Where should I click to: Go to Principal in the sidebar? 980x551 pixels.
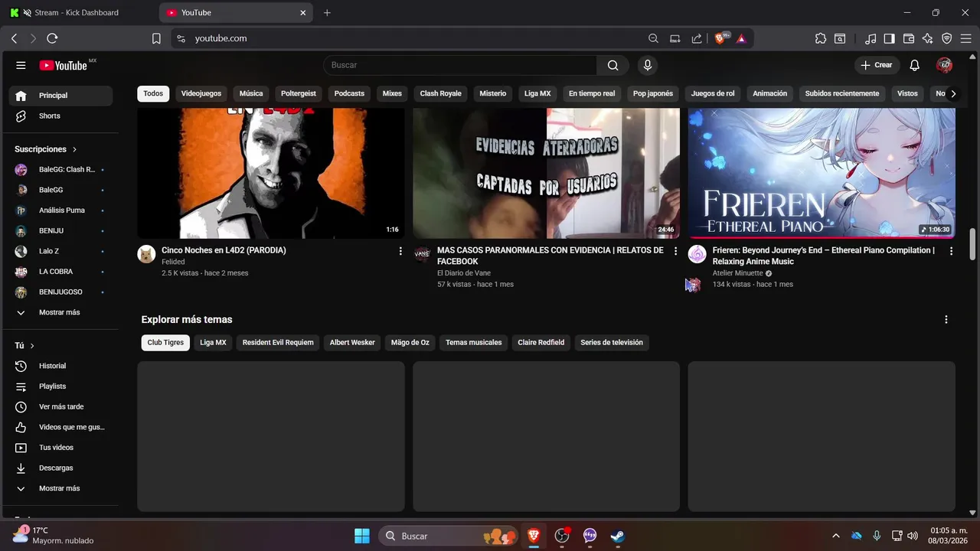60,96
